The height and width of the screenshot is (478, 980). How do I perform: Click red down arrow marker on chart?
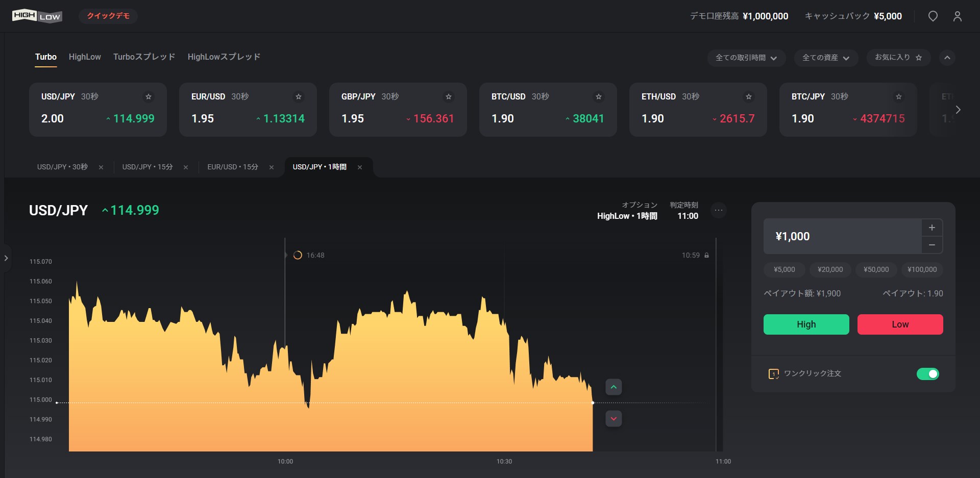coord(614,419)
